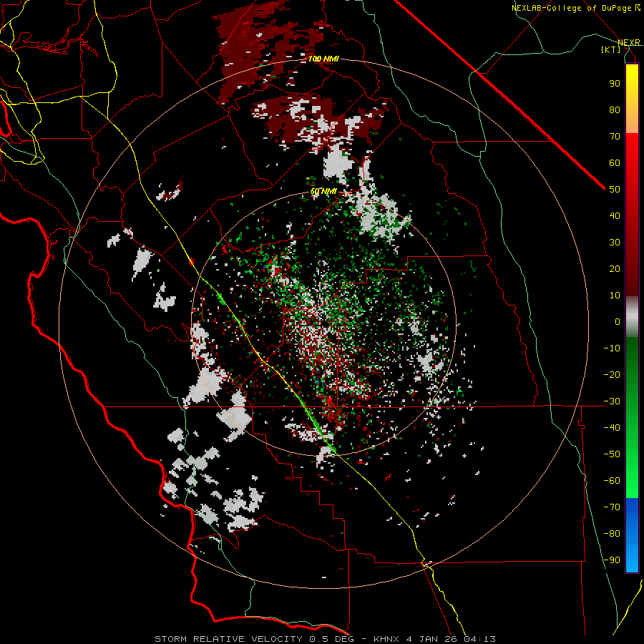Click the 20 value on velocity scale
The height and width of the screenshot is (644, 644).
(x=615, y=268)
